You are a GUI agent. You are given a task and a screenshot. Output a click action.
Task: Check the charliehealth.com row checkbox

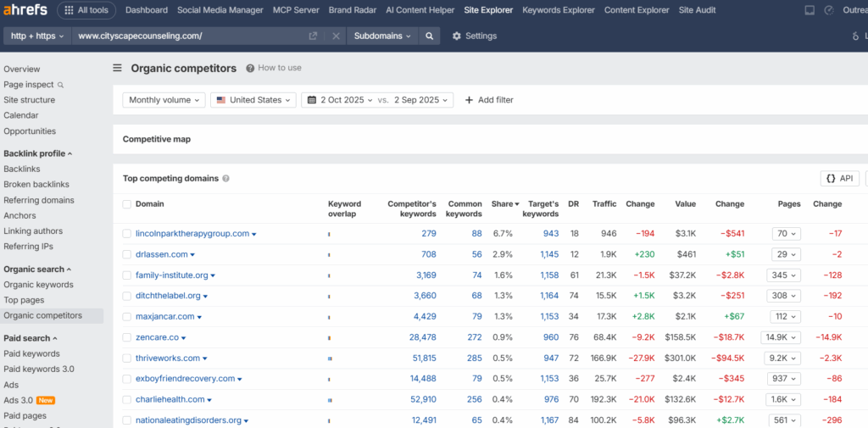tap(127, 399)
